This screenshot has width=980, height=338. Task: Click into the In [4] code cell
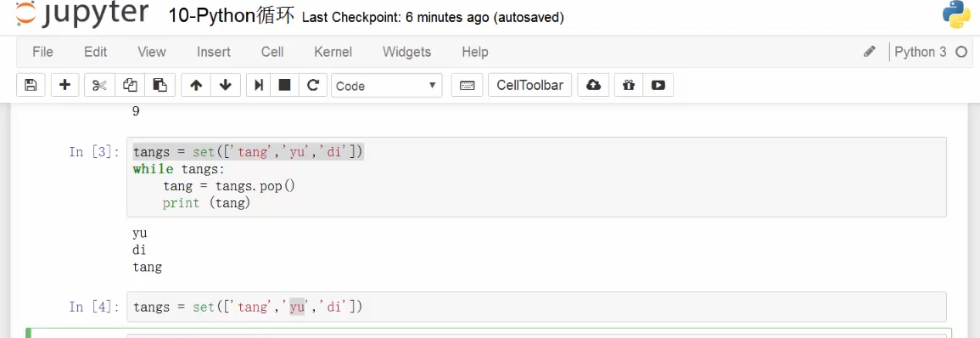[x=536, y=307]
